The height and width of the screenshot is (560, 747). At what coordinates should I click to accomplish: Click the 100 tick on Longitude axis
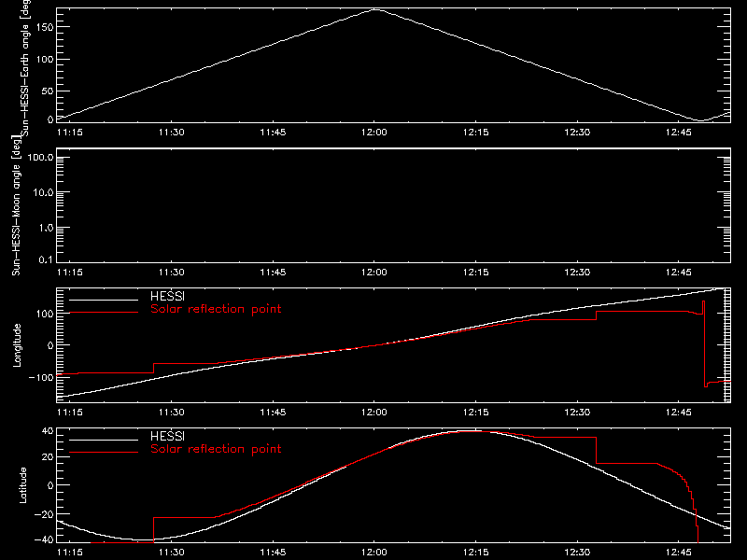click(x=44, y=314)
